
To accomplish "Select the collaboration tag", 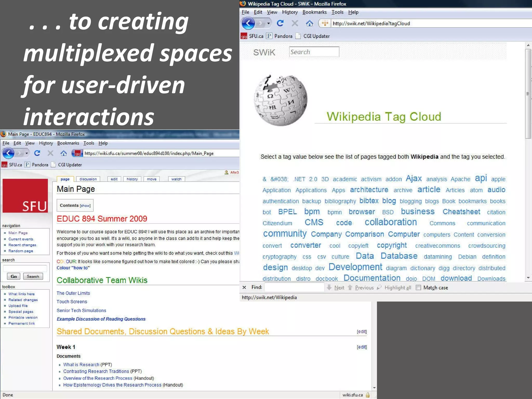I will pyautogui.click(x=391, y=222).
